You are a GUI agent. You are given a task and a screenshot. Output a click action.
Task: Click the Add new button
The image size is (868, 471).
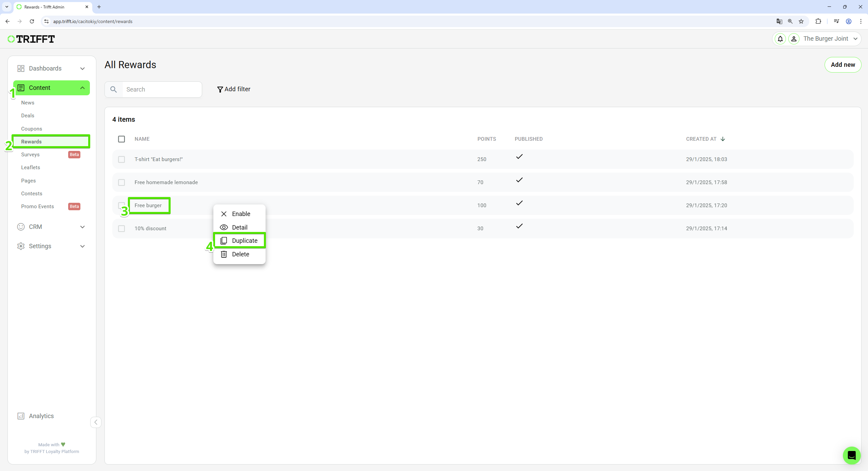click(843, 65)
